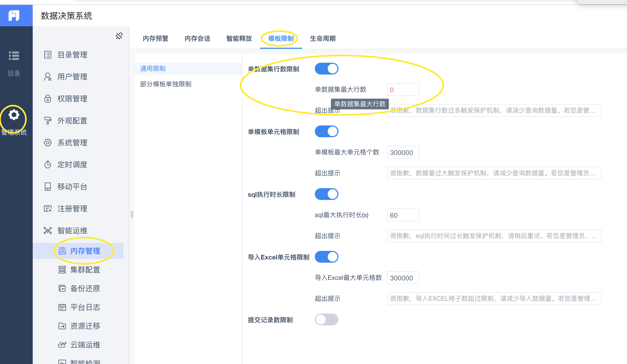
Task: Edit 超出提示 text for 单模板单元格限制
Action: [494, 173]
